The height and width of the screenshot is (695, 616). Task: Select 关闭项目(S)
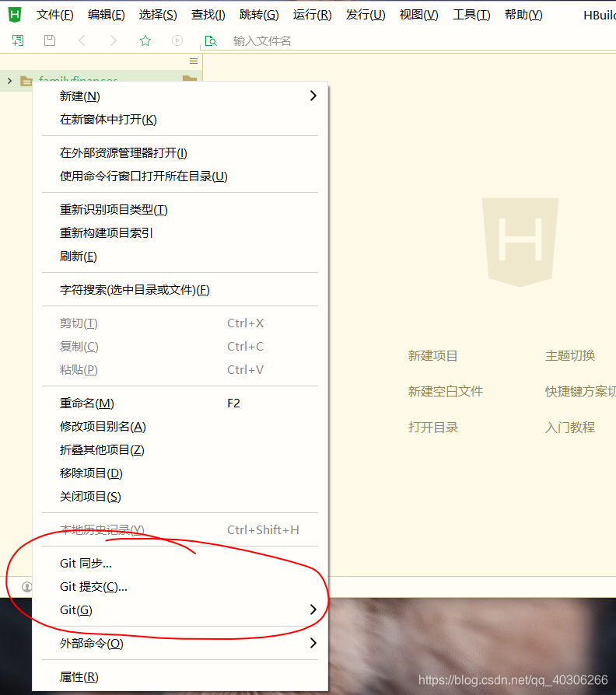pos(180,497)
